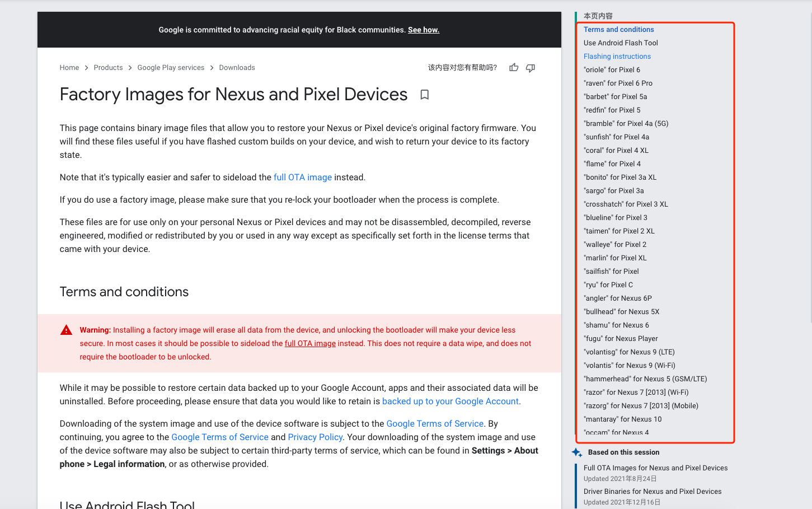Select "razorg" for Nexus 7 [2013] (Mobile) entry

[641, 406]
